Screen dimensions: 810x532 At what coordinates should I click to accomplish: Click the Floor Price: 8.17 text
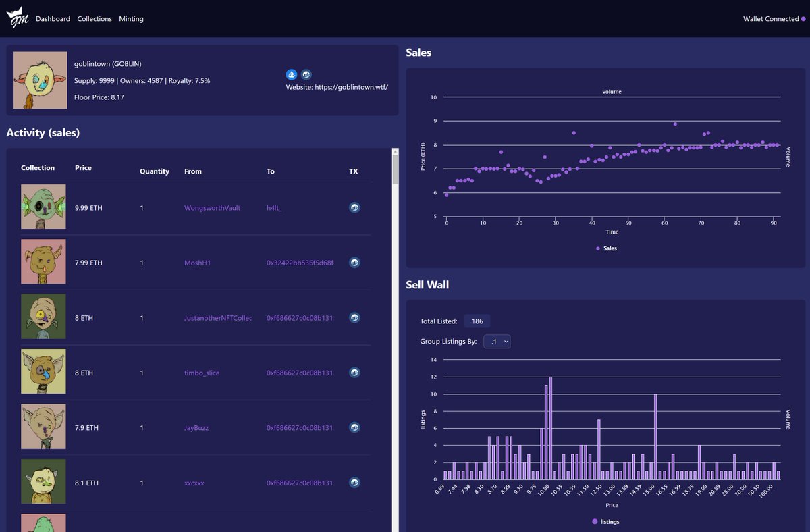click(x=99, y=97)
